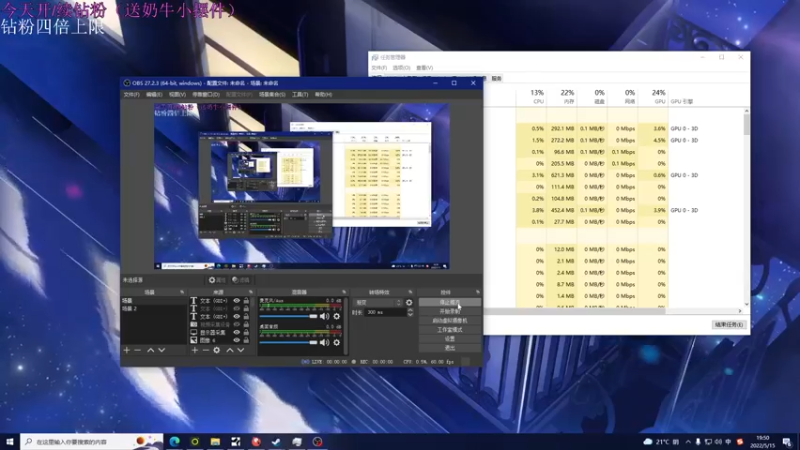
Task: Open OBS 工具(T) menu
Action: point(300,94)
